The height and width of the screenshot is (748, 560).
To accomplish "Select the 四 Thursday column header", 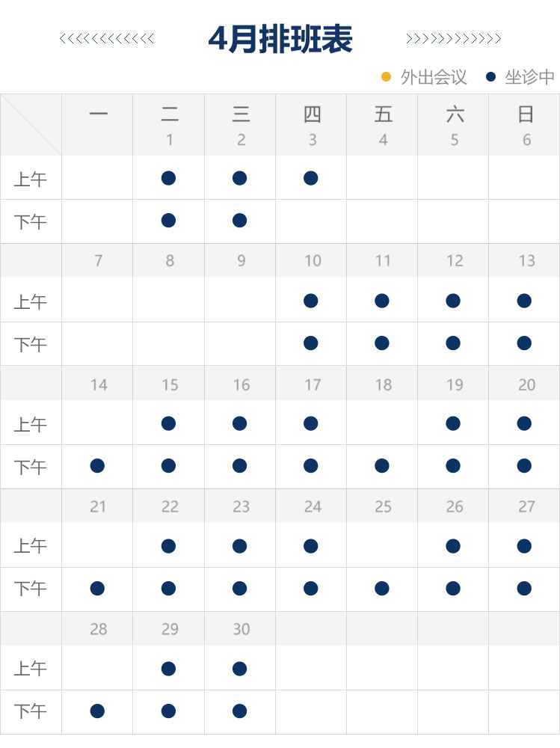I will coord(312,114).
